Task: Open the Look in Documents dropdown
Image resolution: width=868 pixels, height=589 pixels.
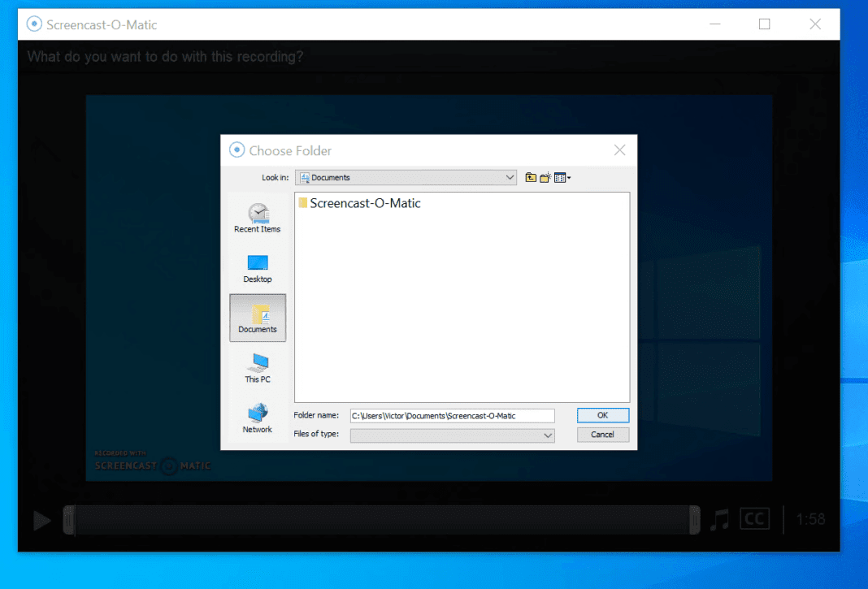Action: coord(406,178)
